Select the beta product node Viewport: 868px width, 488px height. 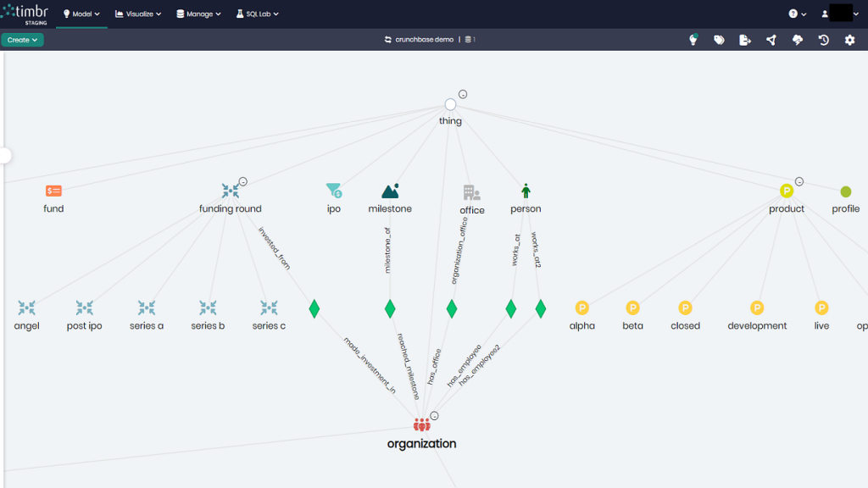coord(632,308)
